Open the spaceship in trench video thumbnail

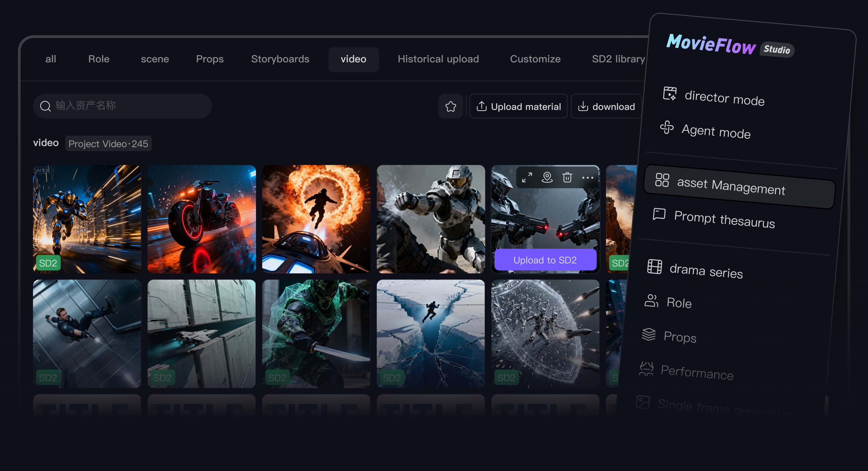coord(202,333)
